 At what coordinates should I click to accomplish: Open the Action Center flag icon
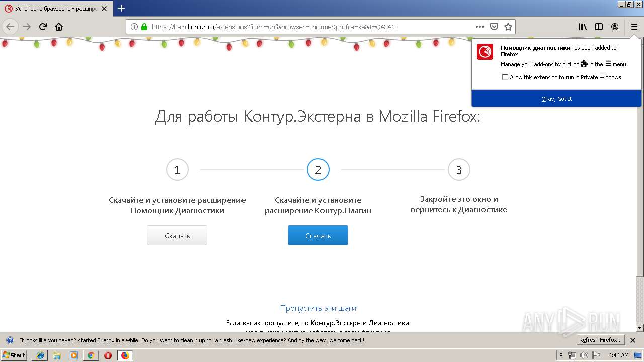(595, 355)
